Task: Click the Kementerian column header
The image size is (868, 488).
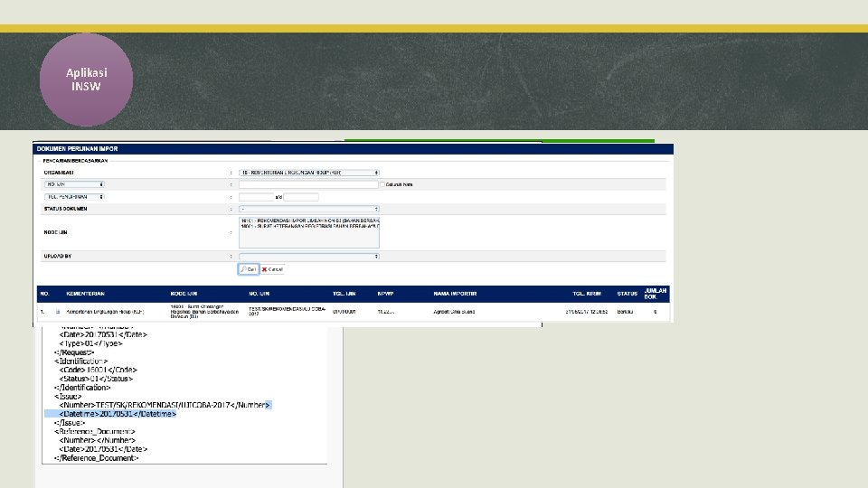Action: tap(85, 294)
